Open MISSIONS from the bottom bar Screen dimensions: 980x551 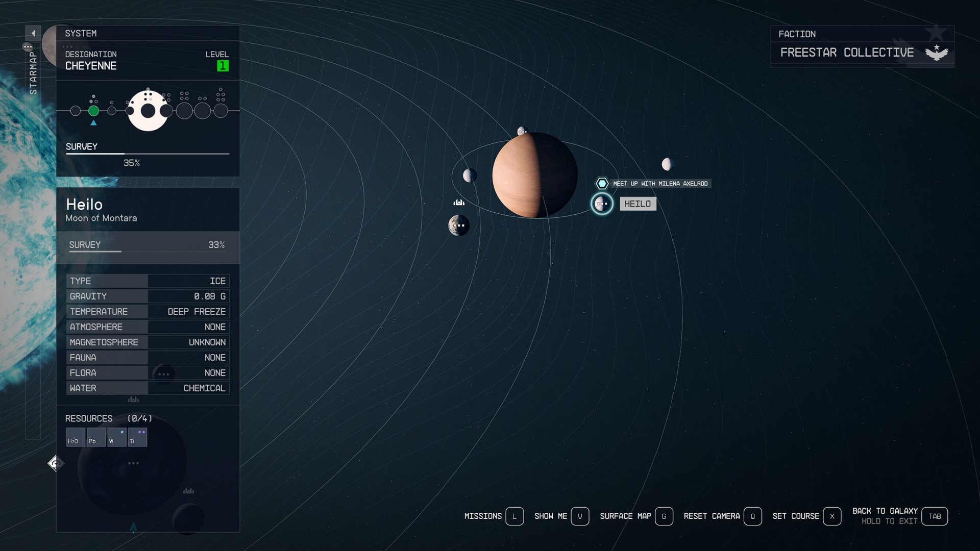pyautogui.click(x=483, y=516)
